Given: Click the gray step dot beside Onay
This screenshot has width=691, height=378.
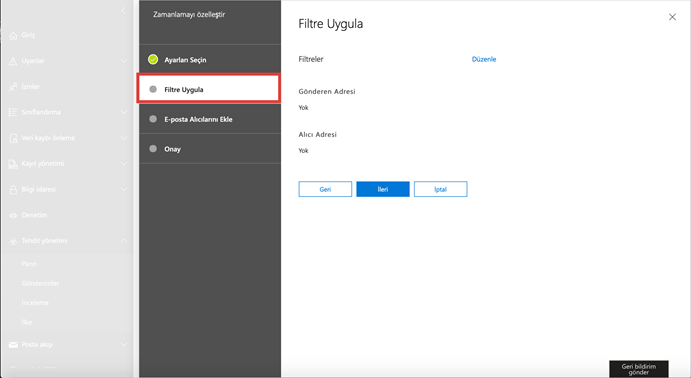Looking at the screenshot, I should click(x=153, y=149).
